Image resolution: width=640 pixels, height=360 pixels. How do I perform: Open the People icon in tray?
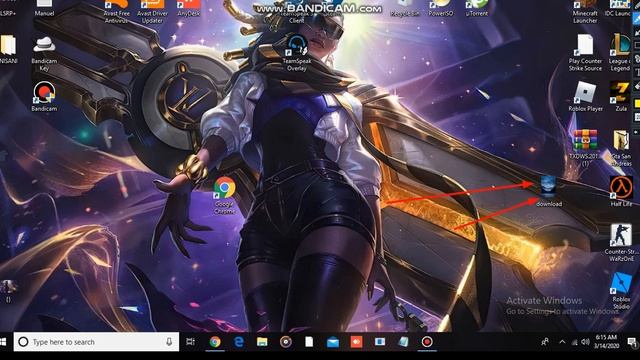pyautogui.click(x=545, y=342)
